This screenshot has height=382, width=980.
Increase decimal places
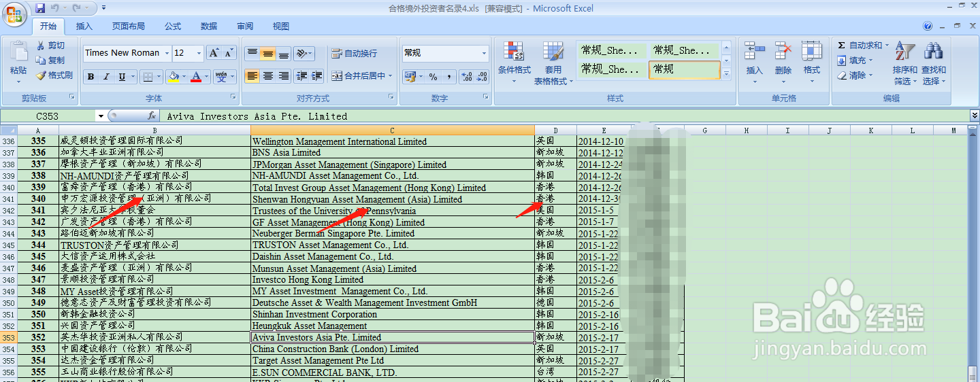coord(466,77)
